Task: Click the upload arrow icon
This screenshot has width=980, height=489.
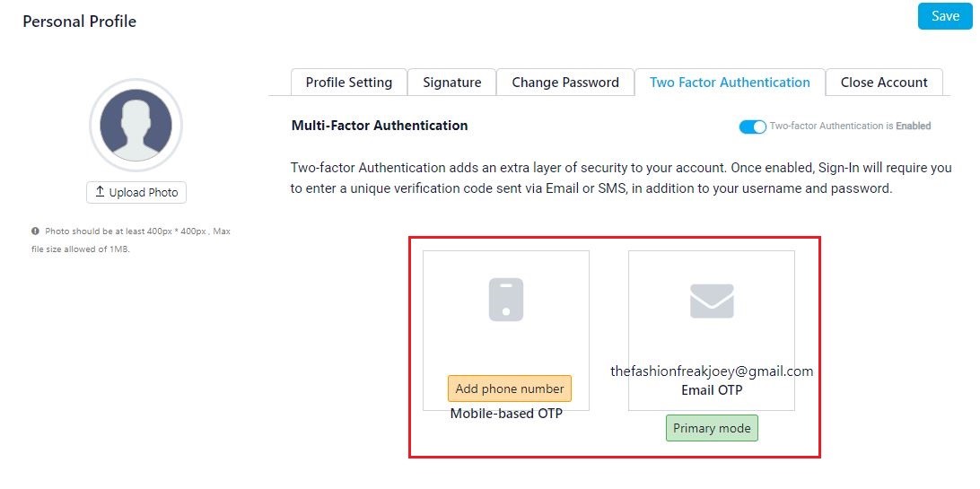Action: (100, 192)
